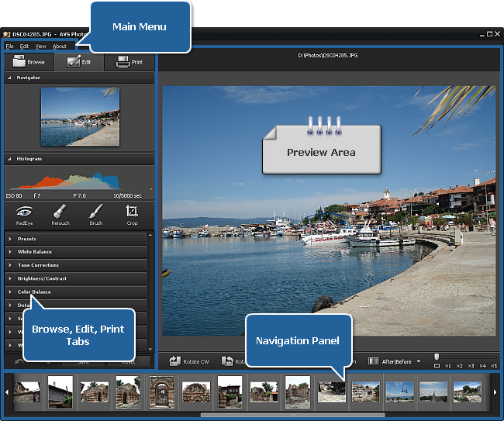Switch to the Print tab
The image size is (504, 421).
click(x=129, y=62)
